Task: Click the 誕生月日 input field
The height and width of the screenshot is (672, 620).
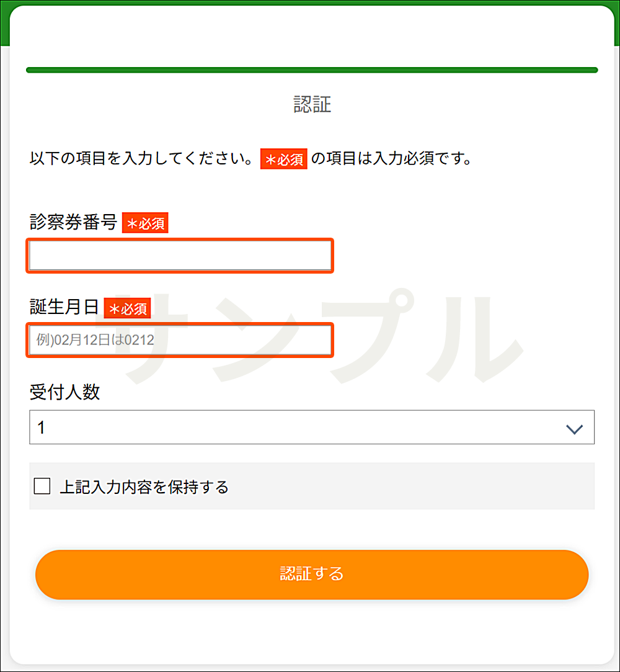Action: coord(180,340)
